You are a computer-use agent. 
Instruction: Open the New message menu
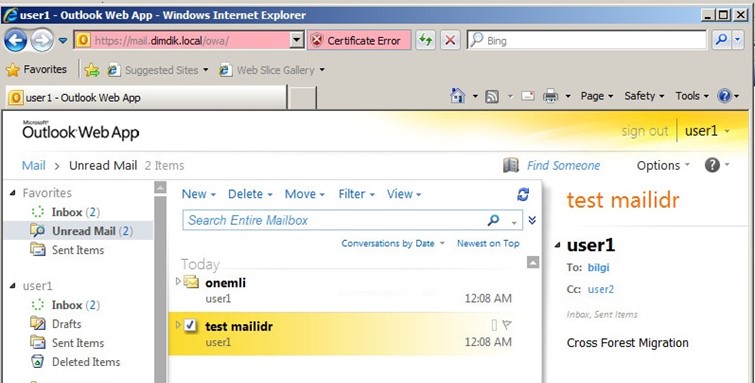point(198,194)
